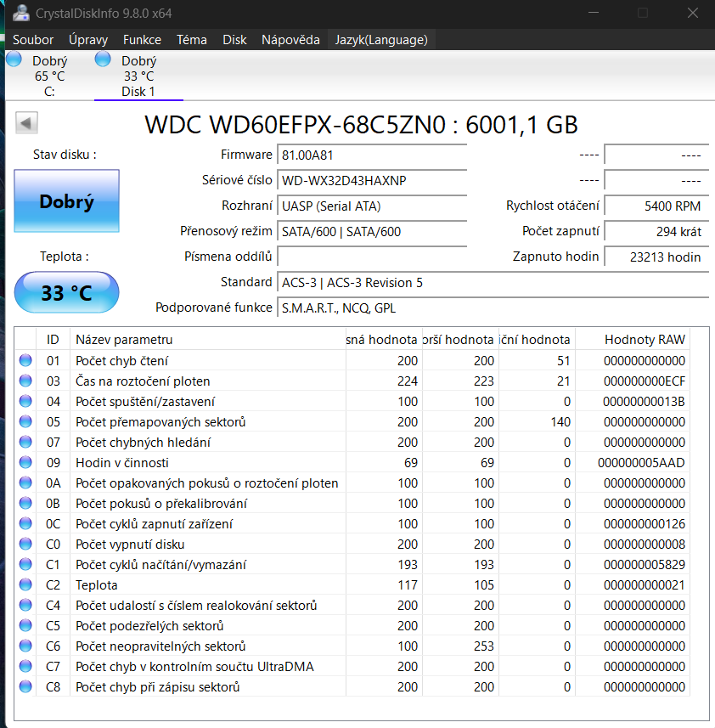Click status dot for C0 Počet vypnutí disku
The width and height of the screenshot is (715, 728).
25,544
